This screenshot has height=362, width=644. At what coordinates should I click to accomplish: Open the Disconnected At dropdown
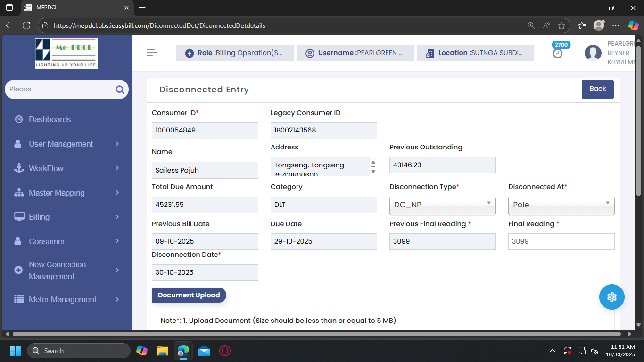561,206
